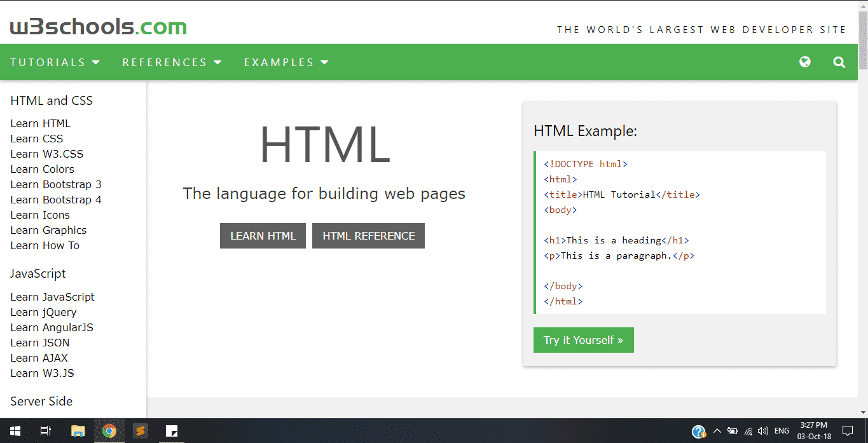This screenshot has height=443, width=868.
Task: Click the globe language icon in navbar
Action: [x=804, y=62]
